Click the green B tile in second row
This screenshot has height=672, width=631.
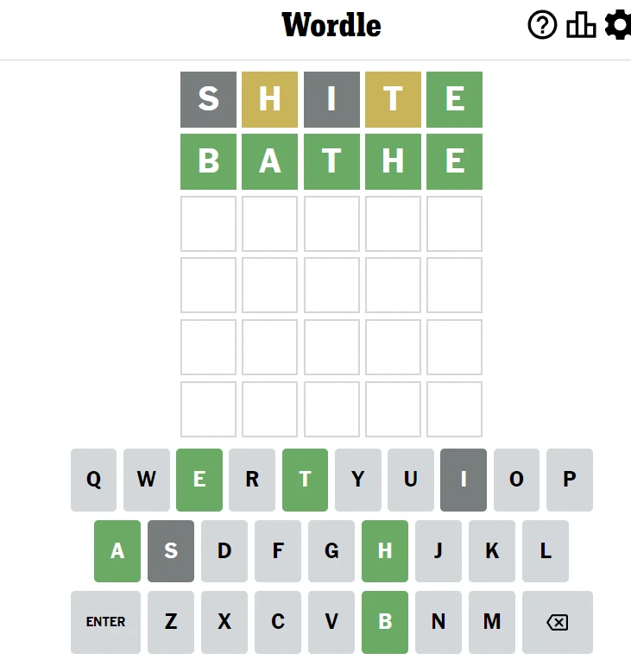208,161
